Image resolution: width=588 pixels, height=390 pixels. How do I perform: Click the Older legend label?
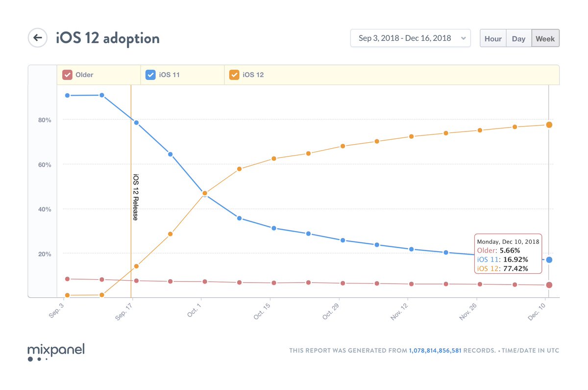pyautogui.click(x=84, y=75)
